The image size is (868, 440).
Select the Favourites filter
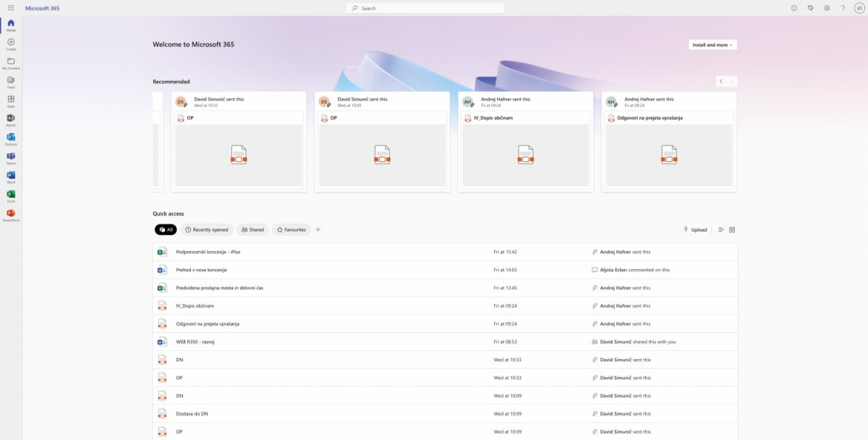point(291,229)
